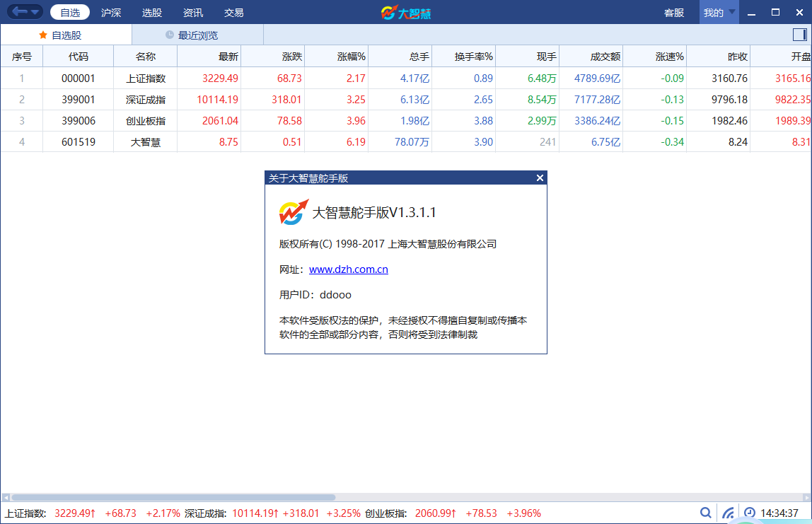Viewport: 812px width, 524px height.
Task: Click stock code 601519
Action: tap(79, 142)
